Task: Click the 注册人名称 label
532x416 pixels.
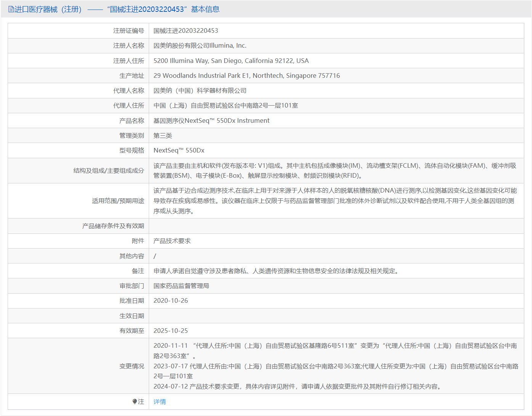Action: click(x=129, y=46)
